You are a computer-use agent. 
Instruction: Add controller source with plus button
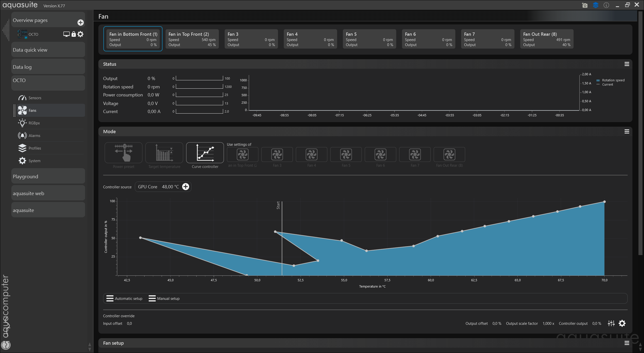(186, 187)
